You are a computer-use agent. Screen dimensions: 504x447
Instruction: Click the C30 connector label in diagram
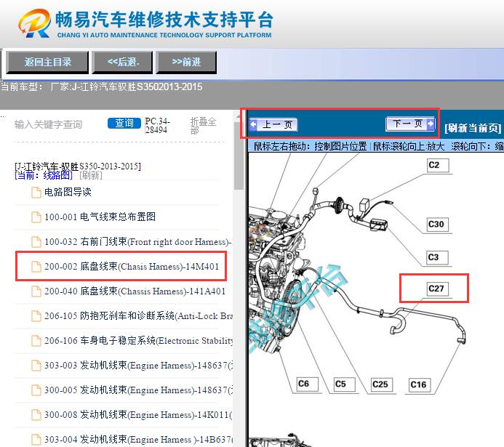click(x=436, y=224)
